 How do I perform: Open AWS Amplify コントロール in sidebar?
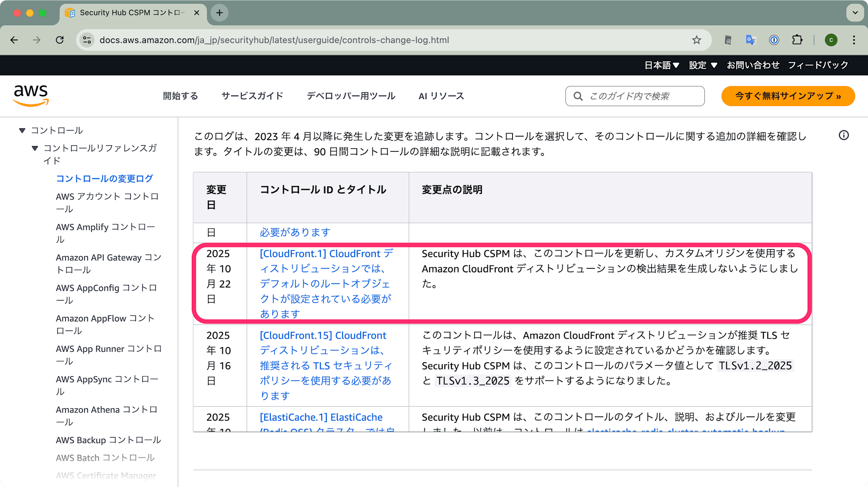(105, 233)
